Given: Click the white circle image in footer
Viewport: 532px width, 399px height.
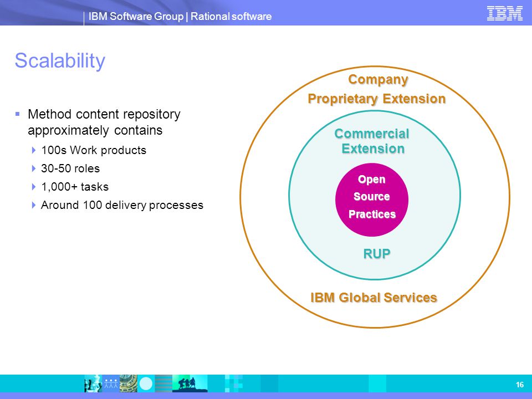Looking at the screenshot, I should 146,383.
